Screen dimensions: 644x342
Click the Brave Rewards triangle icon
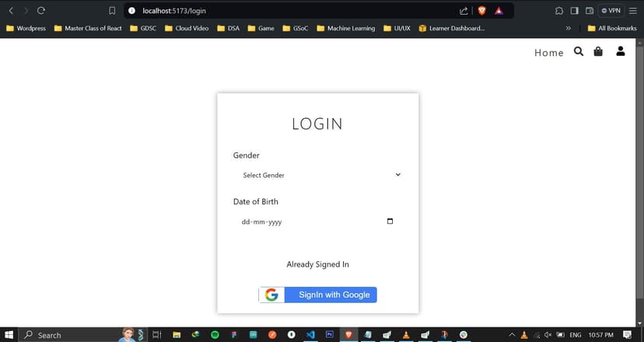click(x=499, y=11)
